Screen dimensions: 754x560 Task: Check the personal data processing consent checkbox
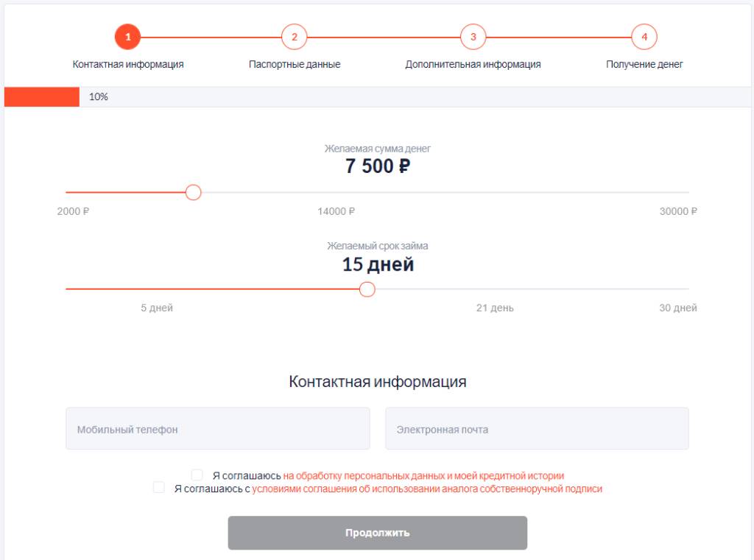(197, 475)
